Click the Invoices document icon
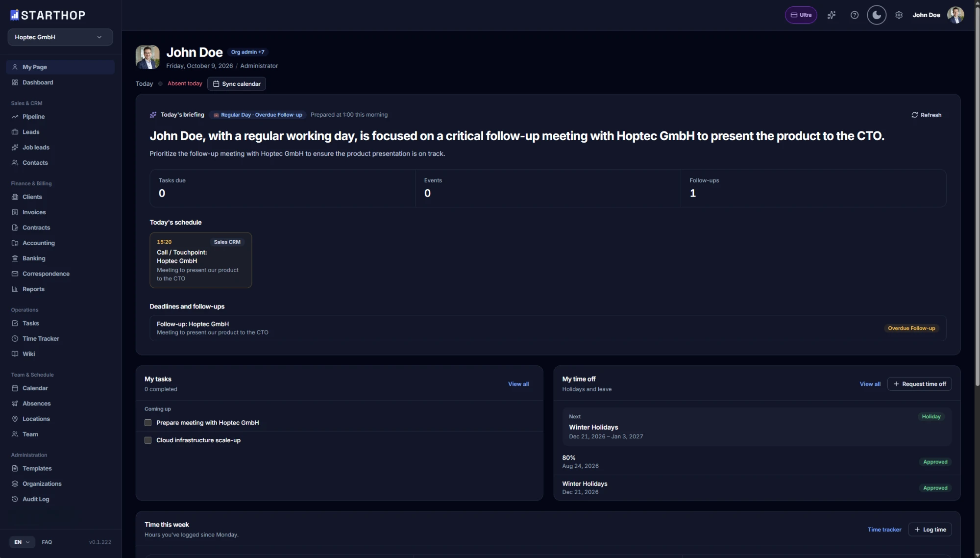 [x=15, y=212]
